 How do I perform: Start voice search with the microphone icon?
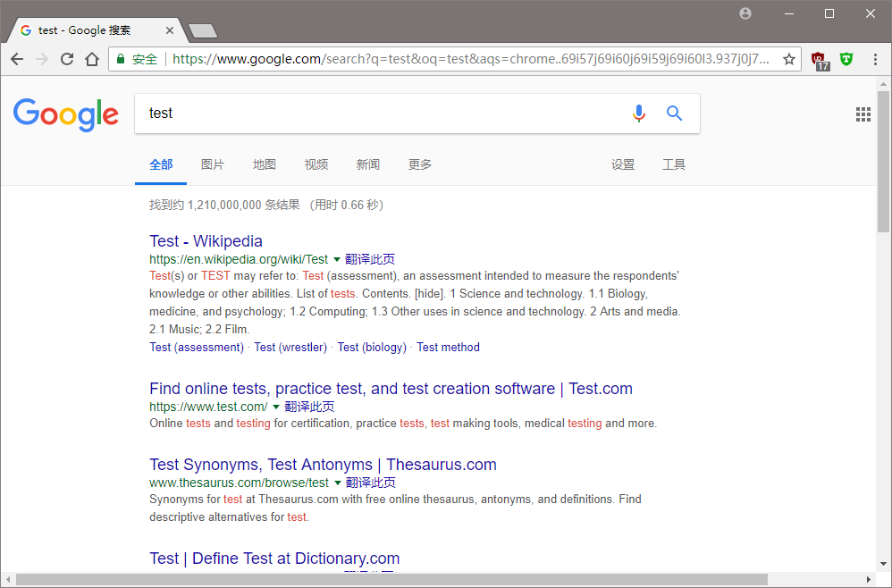click(x=639, y=113)
